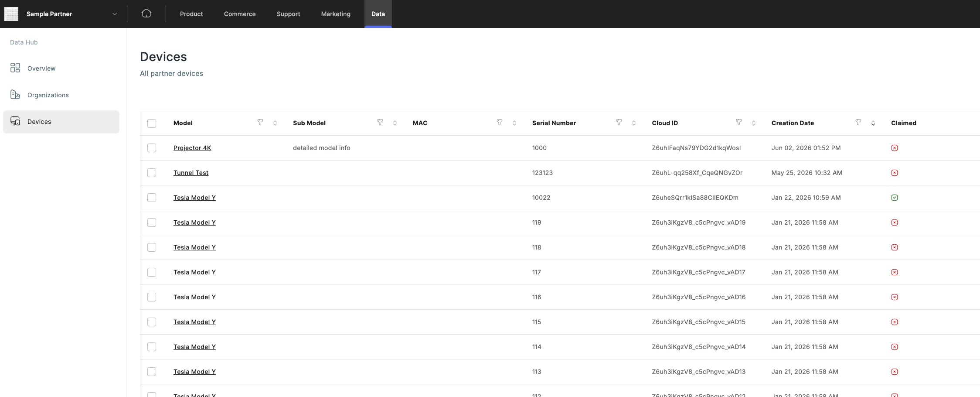Switch to the Data tab

(x=378, y=14)
